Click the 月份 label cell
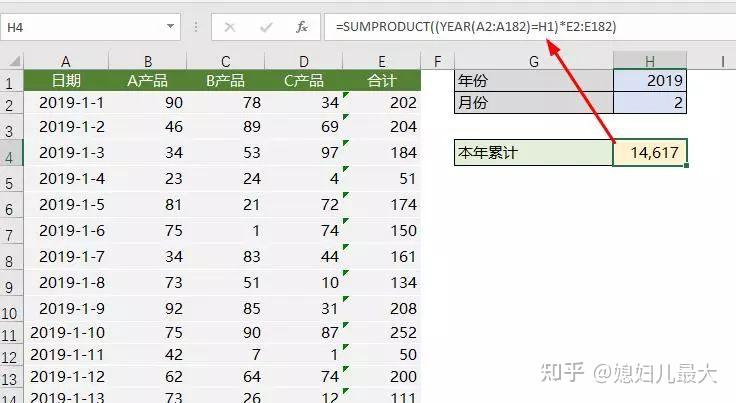Image resolution: width=736 pixels, height=403 pixels. click(534, 103)
